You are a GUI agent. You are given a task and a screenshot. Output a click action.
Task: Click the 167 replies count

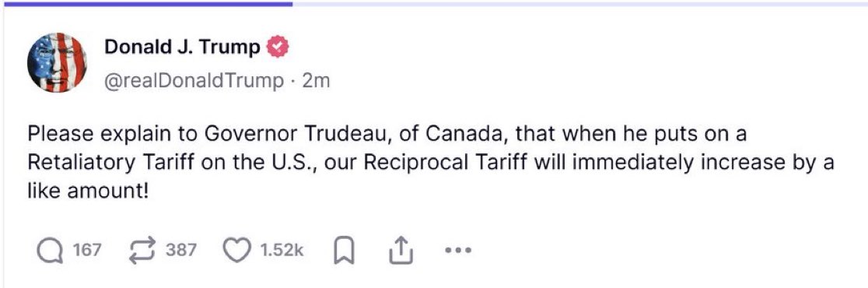pyautogui.click(x=87, y=251)
